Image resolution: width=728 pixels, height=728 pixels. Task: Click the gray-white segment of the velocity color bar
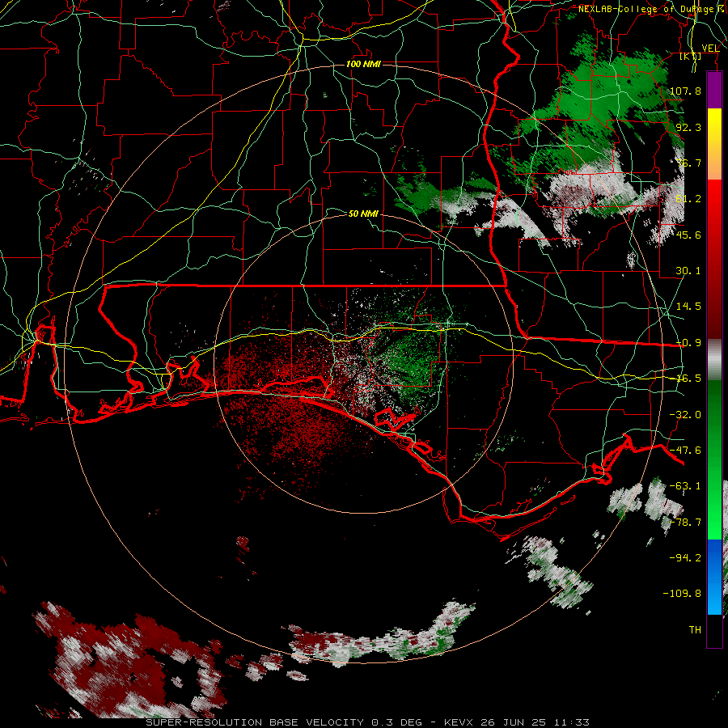714,360
